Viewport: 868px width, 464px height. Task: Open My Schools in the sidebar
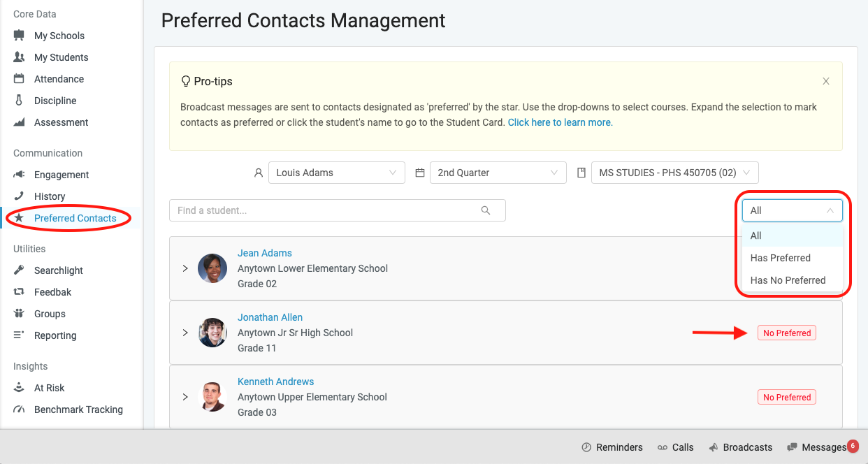(59, 36)
